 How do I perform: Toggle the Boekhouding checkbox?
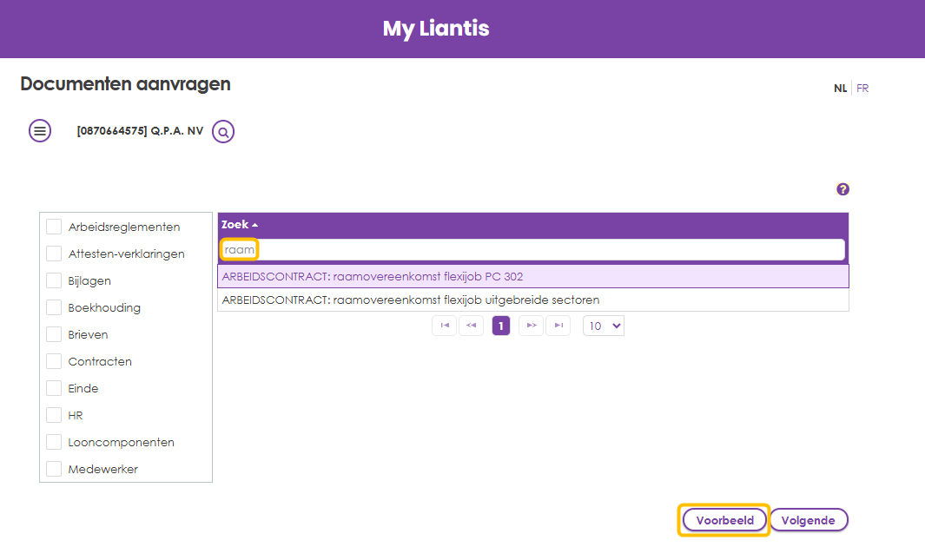[x=54, y=307]
